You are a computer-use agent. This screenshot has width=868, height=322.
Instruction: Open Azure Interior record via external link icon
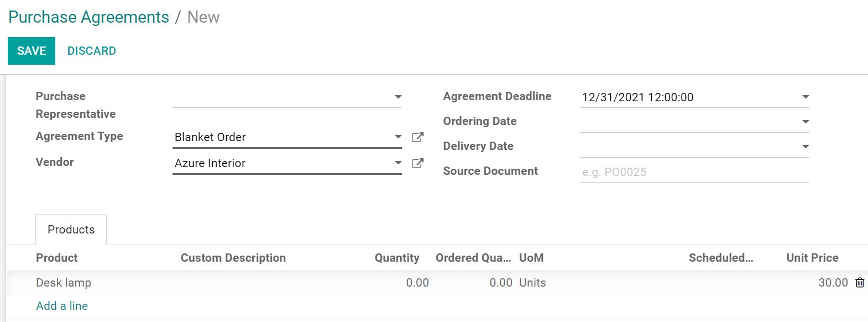click(x=418, y=163)
